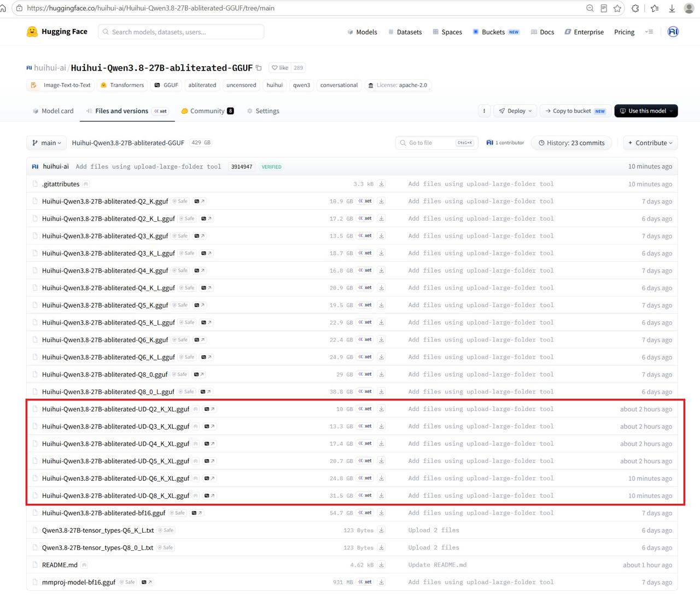Click the Copy to bucket button
This screenshot has width=700, height=600.
click(575, 111)
